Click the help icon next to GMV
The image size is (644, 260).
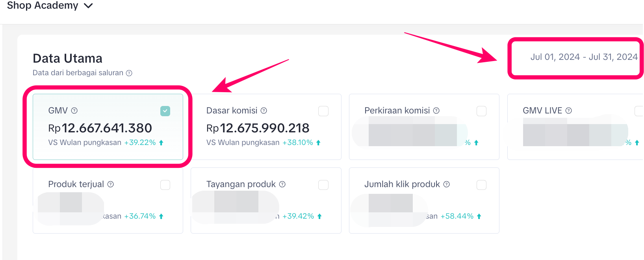[x=74, y=111]
